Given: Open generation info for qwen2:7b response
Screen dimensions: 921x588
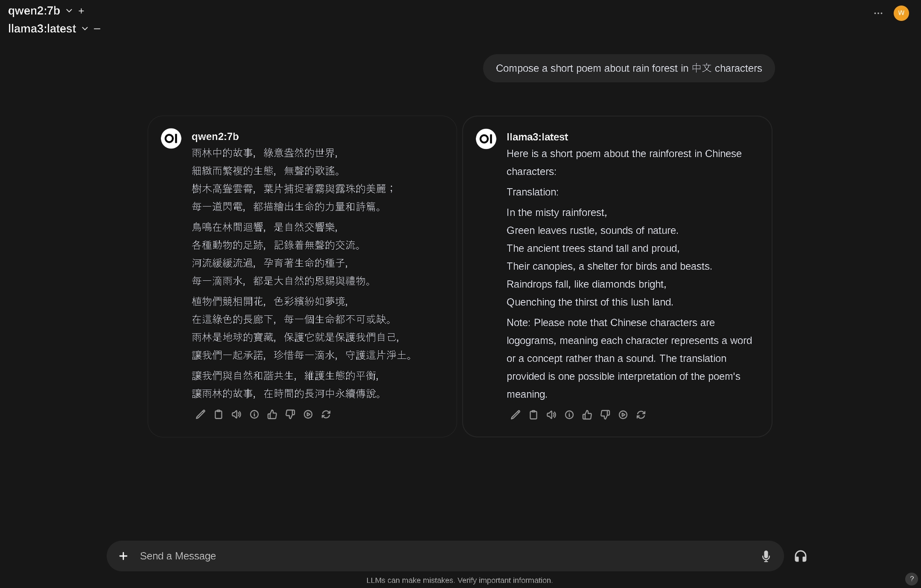Looking at the screenshot, I should tap(254, 414).
